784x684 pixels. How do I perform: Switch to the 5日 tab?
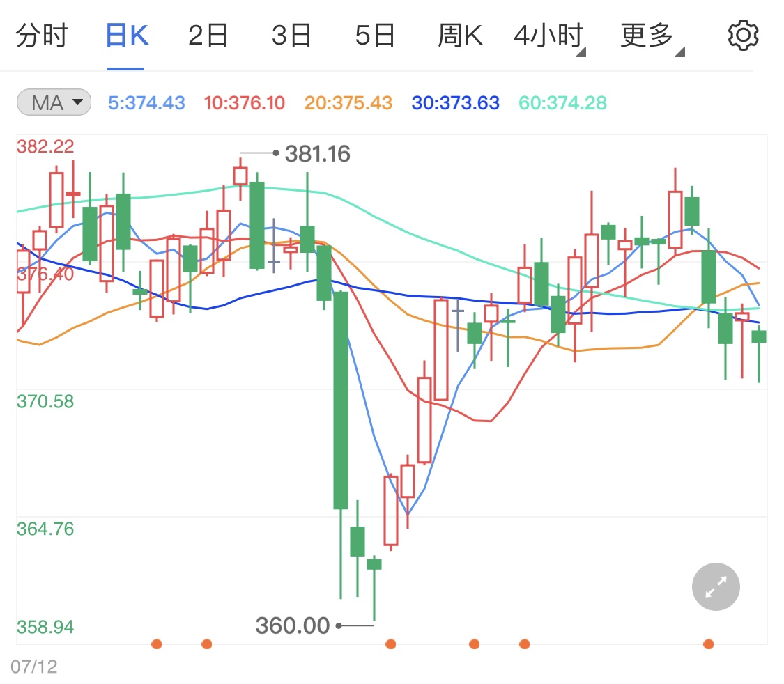tap(375, 36)
